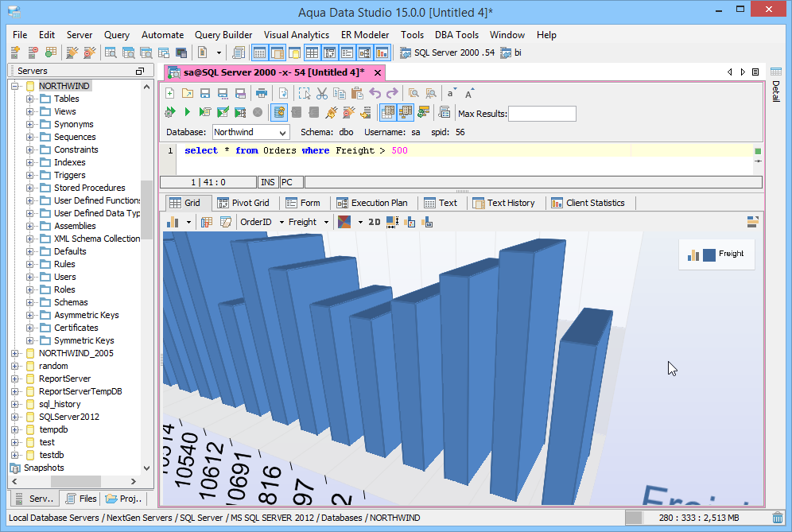
Task: Open the ER Modeler menu
Action: tap(365, 35)
